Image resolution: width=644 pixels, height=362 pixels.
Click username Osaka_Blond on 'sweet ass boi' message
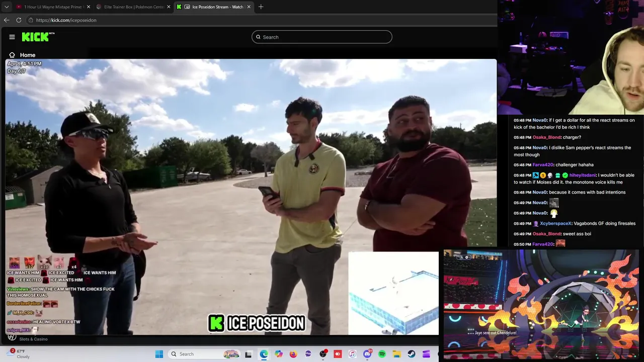click(x=546, y=234)
